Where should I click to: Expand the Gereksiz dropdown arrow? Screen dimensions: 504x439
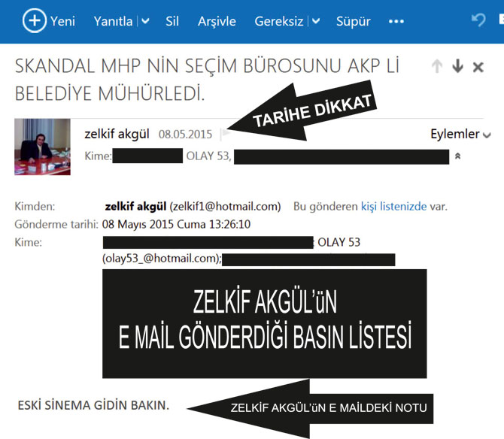(316, 21)
